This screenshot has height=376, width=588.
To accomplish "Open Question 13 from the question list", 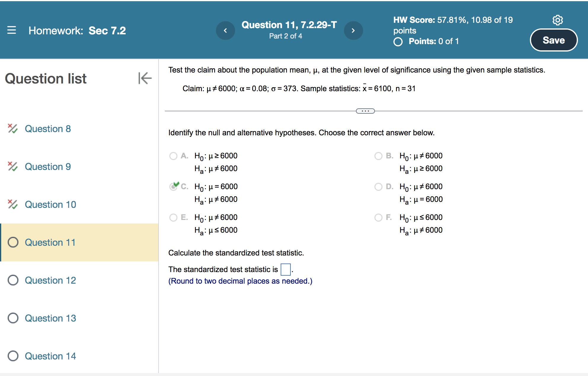I will pyautogui.click(x=50, y=318).
